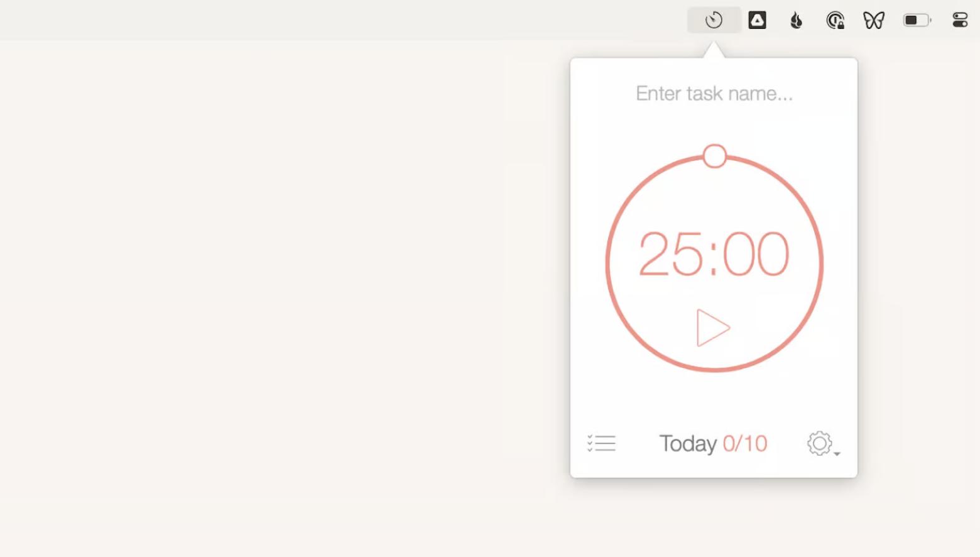Click the timer icon in the menu bar
The height and width of the screenshot is (557, 980).
[x=714, y=20]
